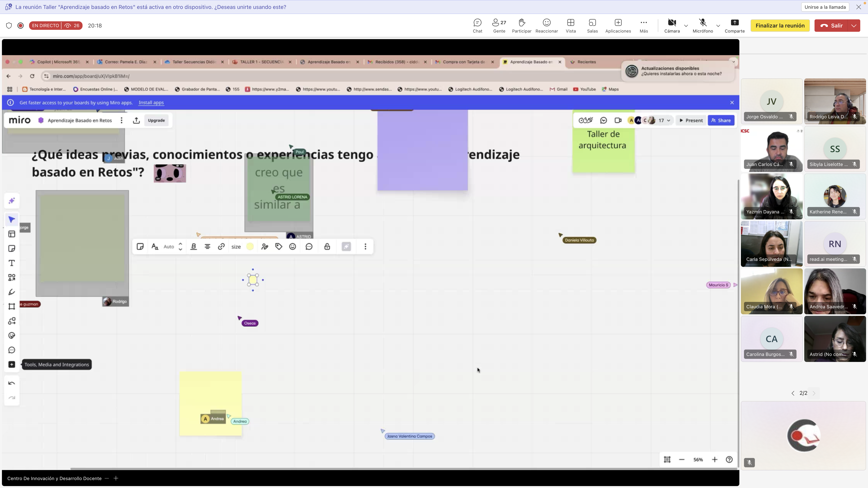Image resolution: width=868 pixels, height=488 pixels.
Task: Click the Miro Upgrade button
Action: tap(156, 121)
